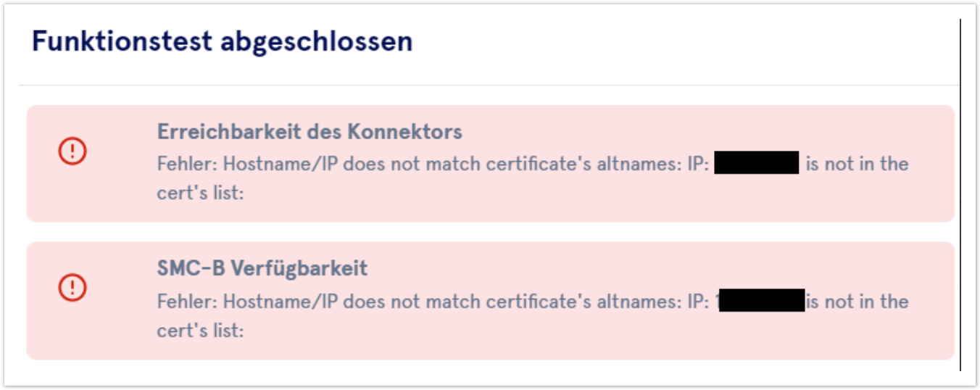Click "is not in the" in Konnektor error
980x390 pixels.
(x=857, y=164)
